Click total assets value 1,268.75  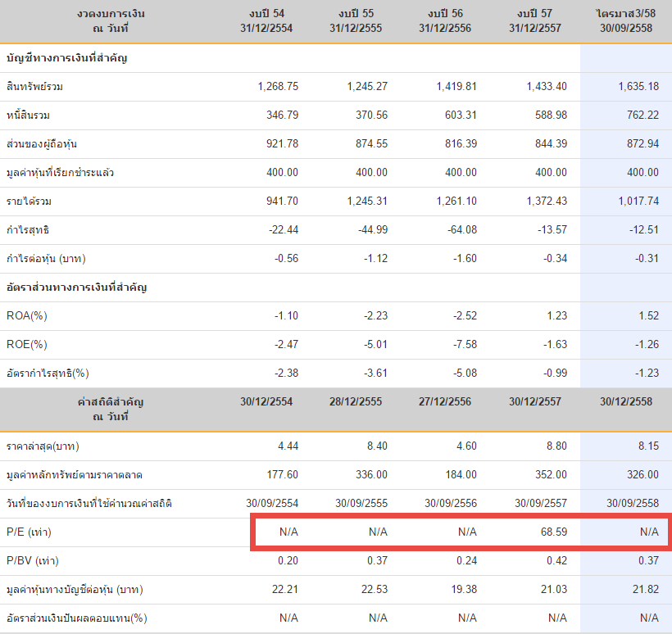tap(278, 87)
